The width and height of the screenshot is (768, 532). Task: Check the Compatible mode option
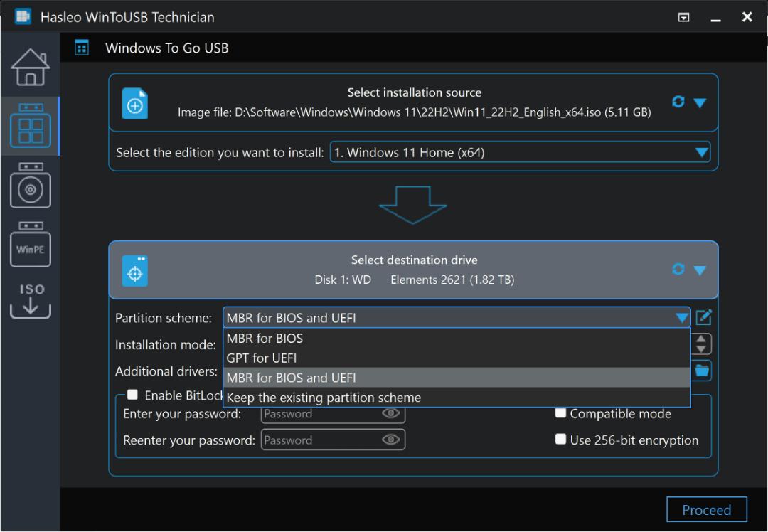point(561,413)
